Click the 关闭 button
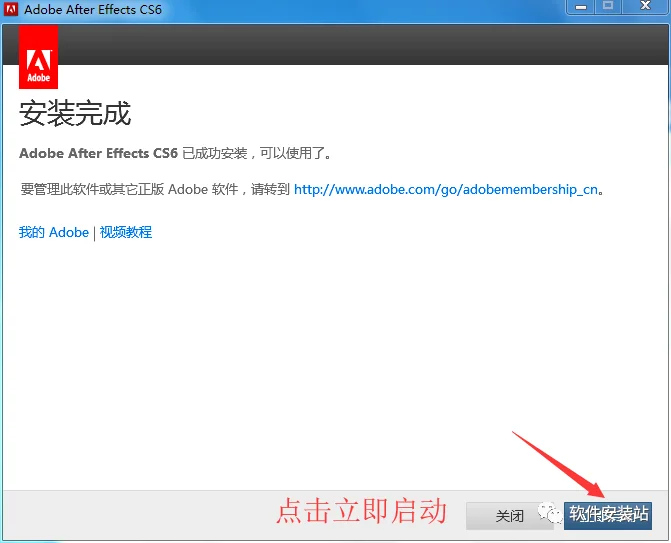This screenshot has height=543, width=671. [x=509, y=516]
